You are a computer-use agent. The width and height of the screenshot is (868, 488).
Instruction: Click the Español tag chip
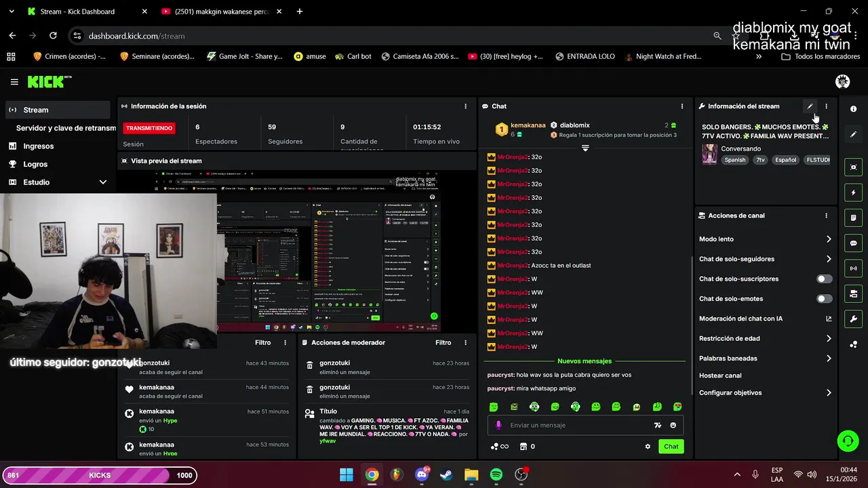click(x=785, y=160)
